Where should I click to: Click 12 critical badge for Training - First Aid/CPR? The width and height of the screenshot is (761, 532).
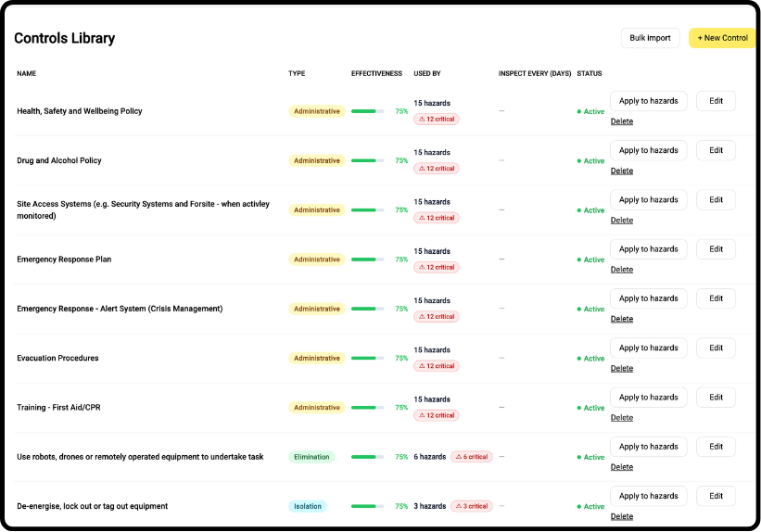point(437,415)
